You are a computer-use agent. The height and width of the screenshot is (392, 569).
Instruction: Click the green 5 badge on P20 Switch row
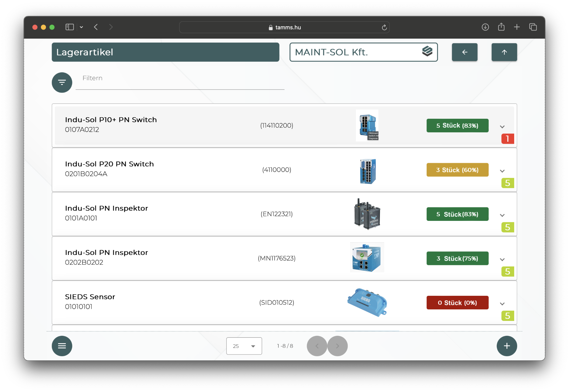coord(507,183)
